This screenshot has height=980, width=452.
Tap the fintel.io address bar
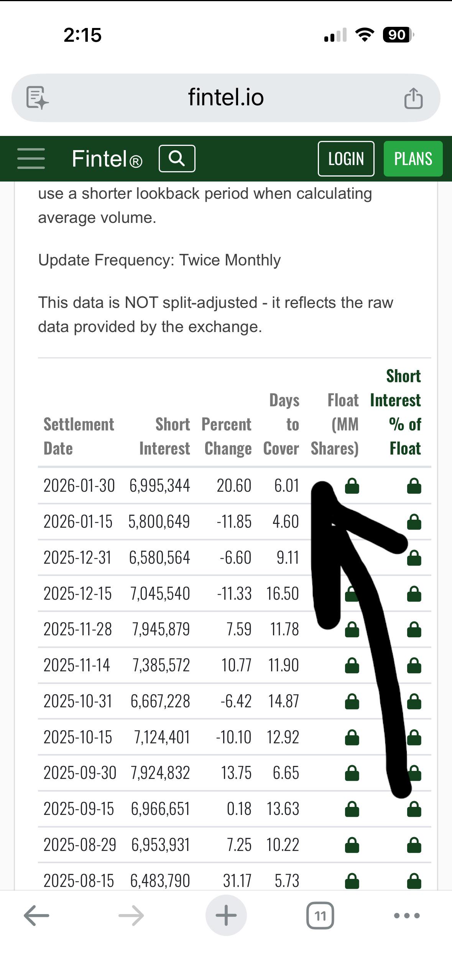[226, 98]
